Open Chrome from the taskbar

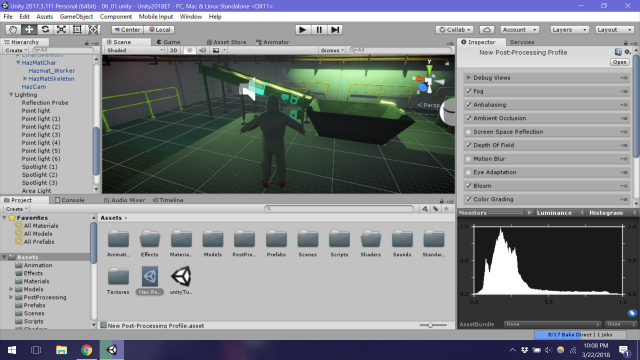(86, 350)
